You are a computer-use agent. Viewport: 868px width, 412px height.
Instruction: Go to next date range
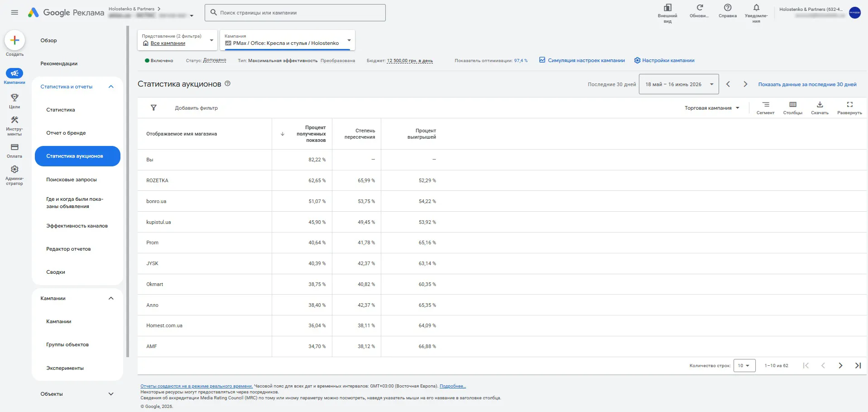pyautogui.click(x=745, y=84)
